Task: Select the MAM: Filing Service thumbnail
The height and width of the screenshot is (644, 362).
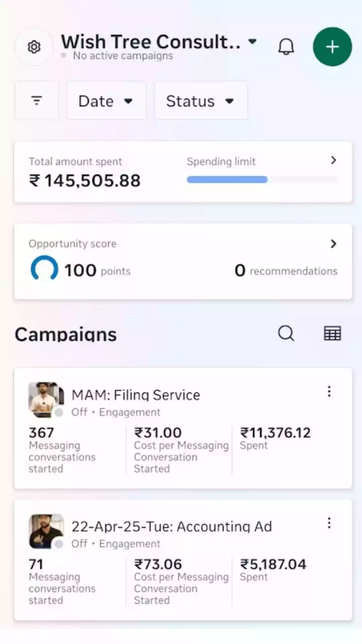Action: pos(45,399)
